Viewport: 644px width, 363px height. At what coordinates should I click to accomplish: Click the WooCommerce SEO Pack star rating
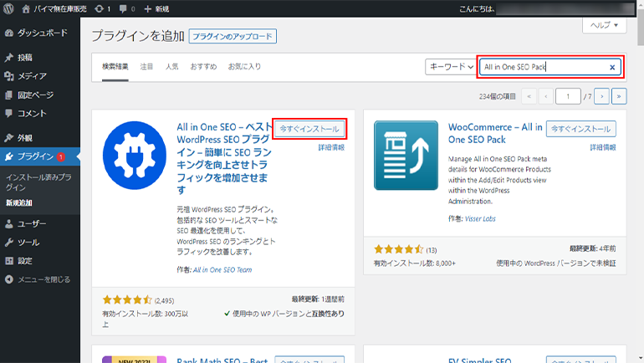(398, 249)
